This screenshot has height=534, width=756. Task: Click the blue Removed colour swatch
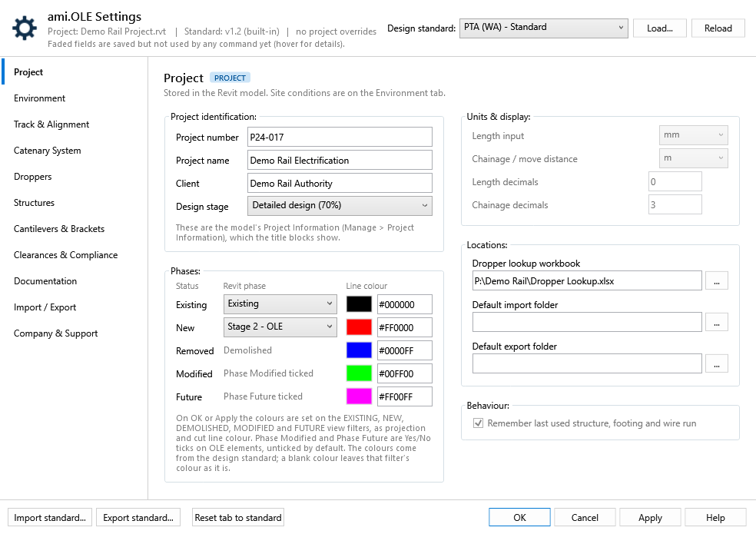pyautogui.click(x=360, y=350)
